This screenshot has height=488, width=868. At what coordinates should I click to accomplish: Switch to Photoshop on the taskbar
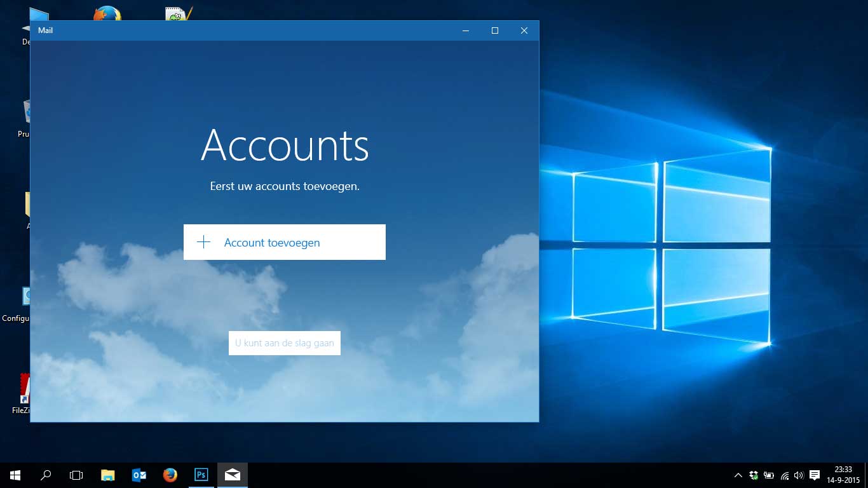[x=201, y=475]
